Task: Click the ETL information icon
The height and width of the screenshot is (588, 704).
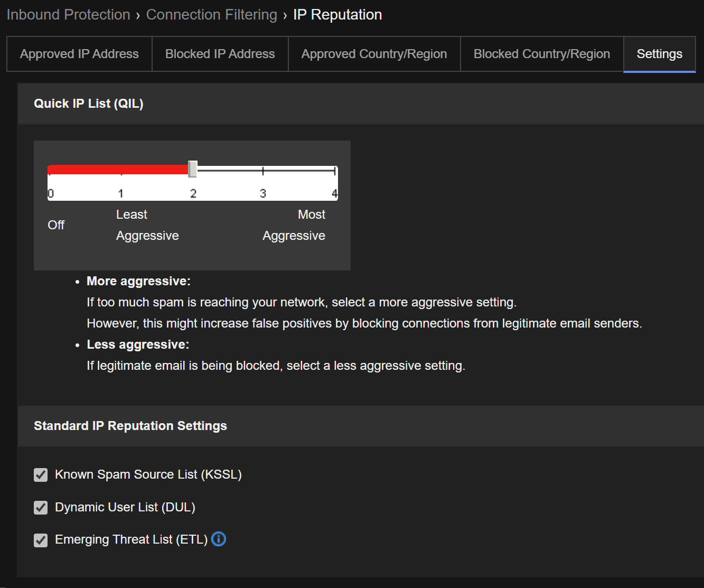Action: tap(219, 539)
